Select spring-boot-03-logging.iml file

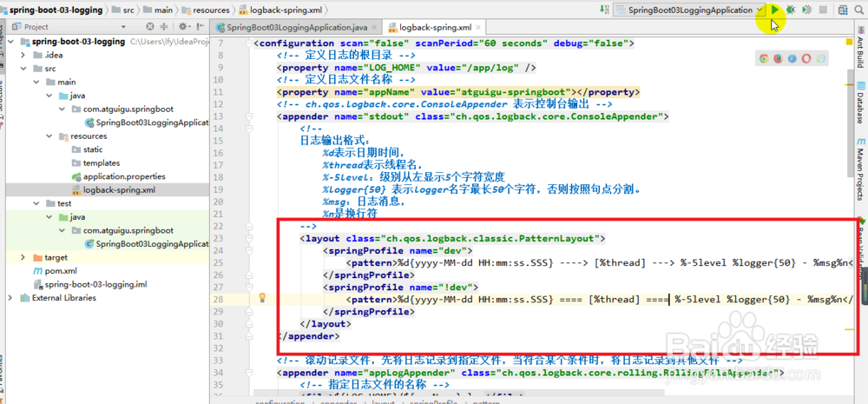(90, 284)
